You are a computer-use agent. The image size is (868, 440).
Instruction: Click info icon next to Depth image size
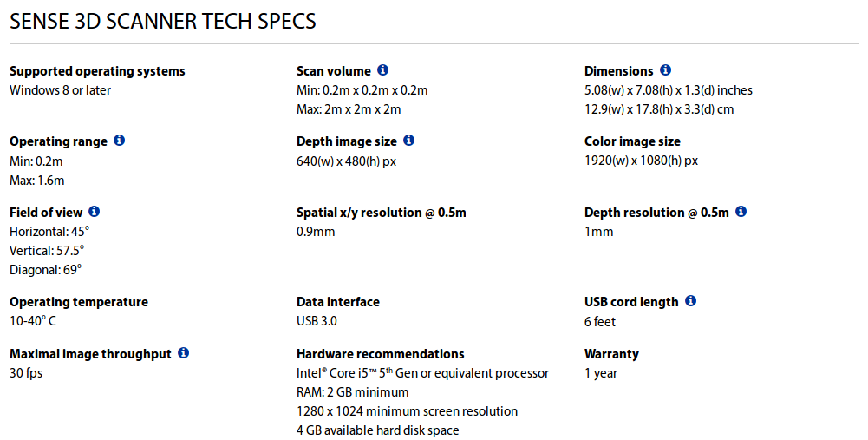(408, 141)
